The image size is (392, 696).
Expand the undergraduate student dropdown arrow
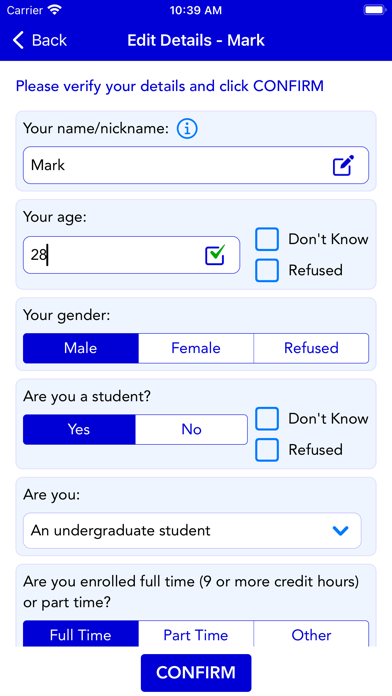[x=341, y=530]
